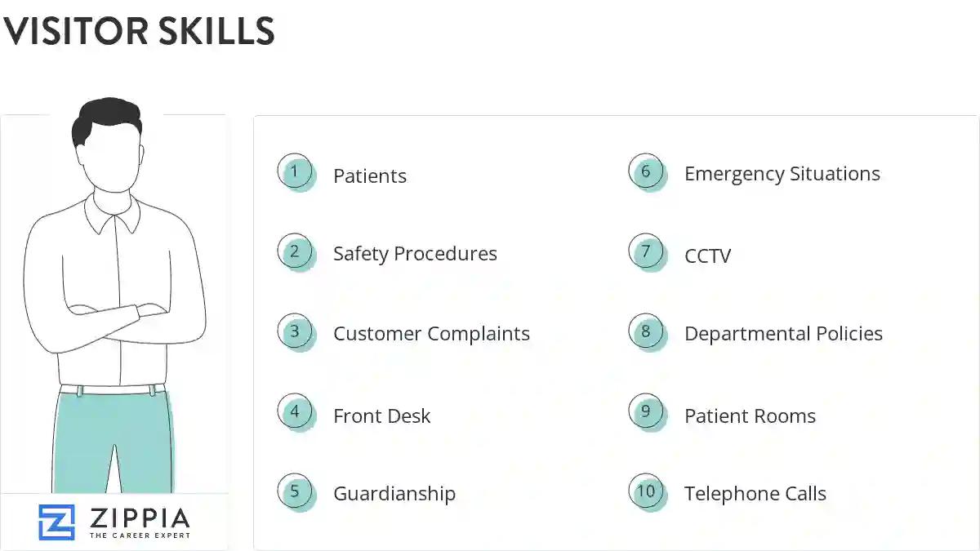Click the Customer Complaints skill label

[x=431, y=334]
